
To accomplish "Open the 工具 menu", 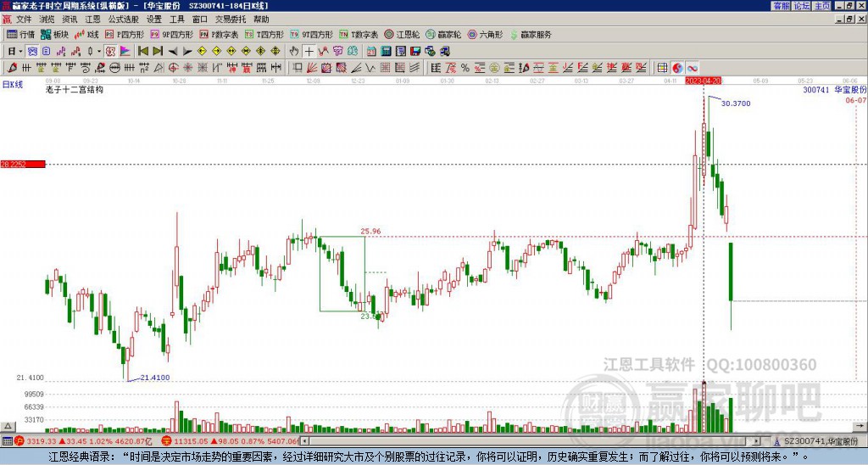I will click(x=176, y=20).
